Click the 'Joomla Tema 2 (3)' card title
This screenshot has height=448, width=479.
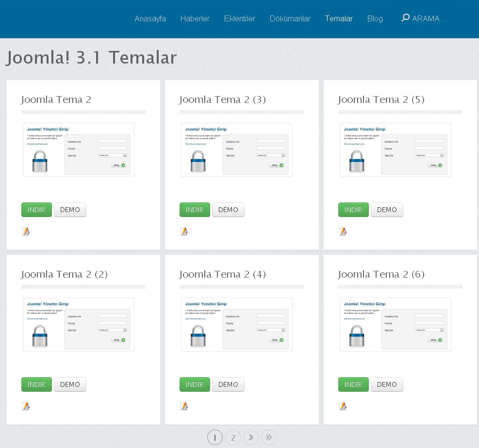click(x=222, y=100)
